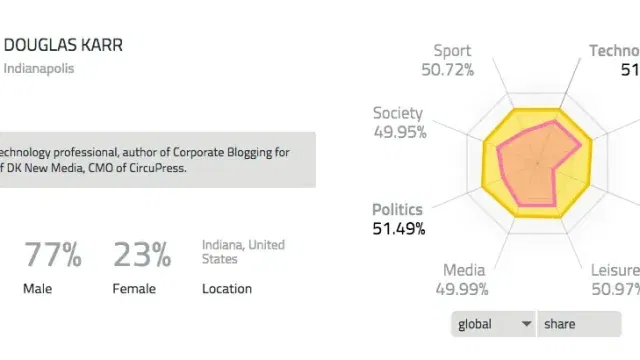Select the Sport 50.72% category label
This screenshot has width=640, height=360.
coord(448,60)
